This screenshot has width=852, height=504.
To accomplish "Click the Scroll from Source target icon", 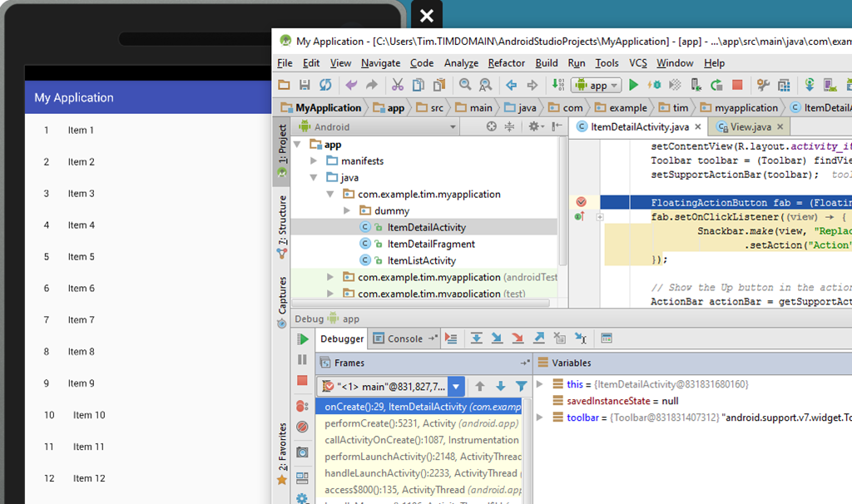I will click(491, 126).
